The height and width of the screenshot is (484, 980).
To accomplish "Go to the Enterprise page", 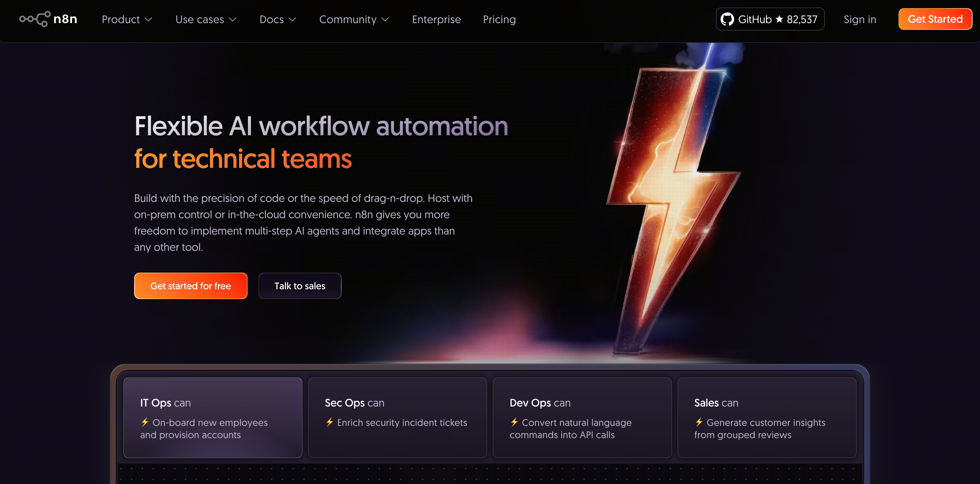I will pos(436,19).
